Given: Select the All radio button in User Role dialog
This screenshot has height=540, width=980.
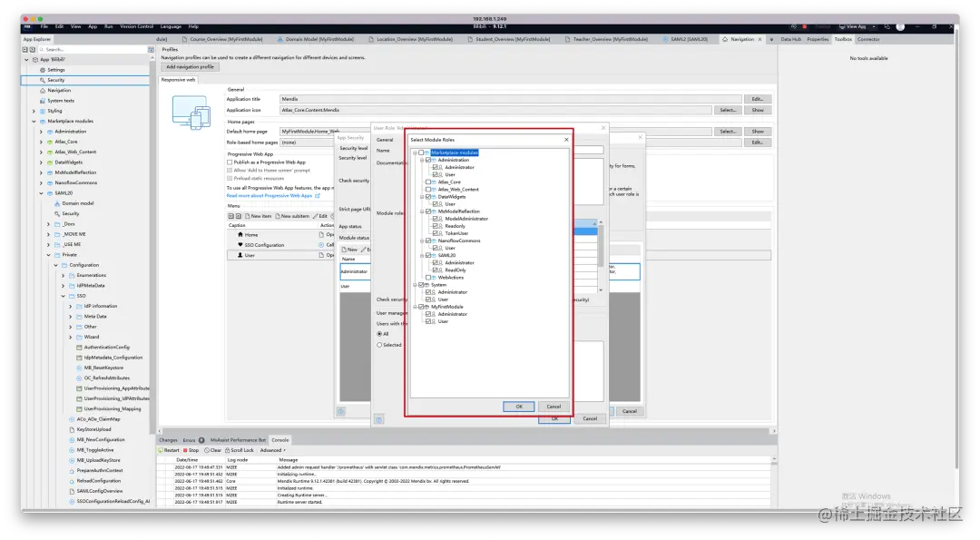Looking at the screenshot, I should click(x=379, y=334).
